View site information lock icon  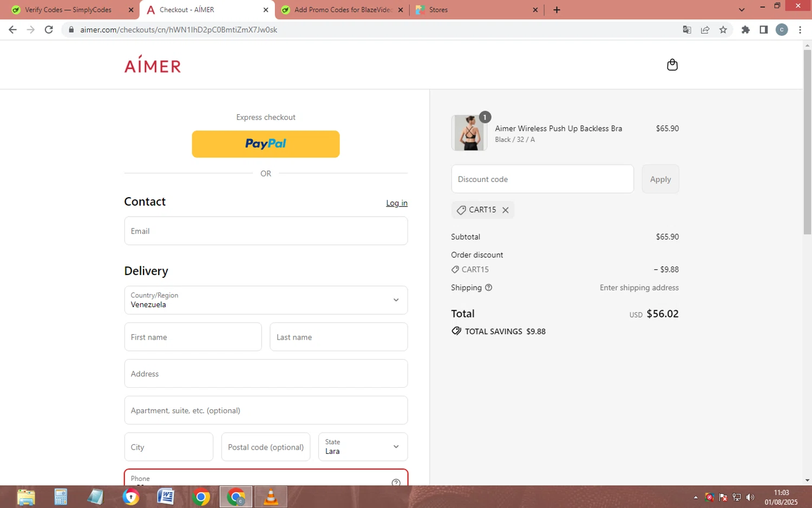click(71, 30)
